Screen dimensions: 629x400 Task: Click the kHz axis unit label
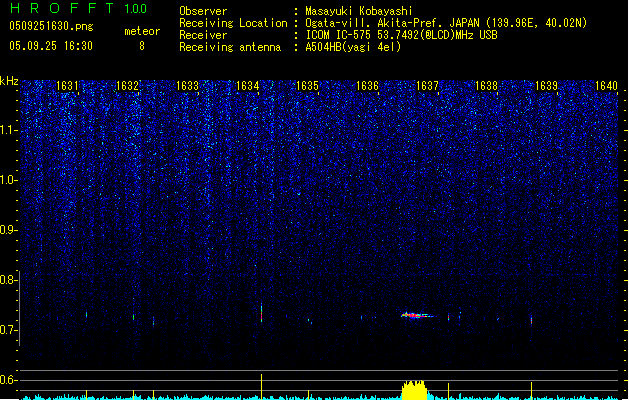pyautogui.click(x=9, y=81)
